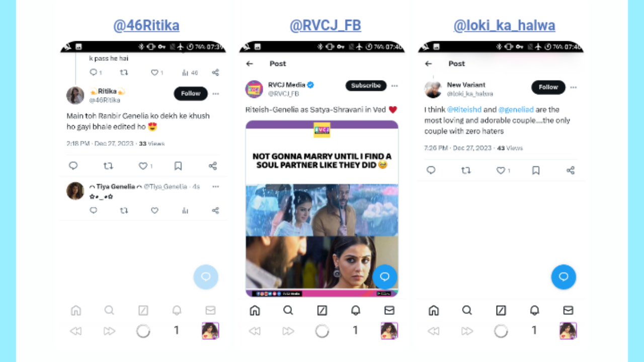Open messages envelope in RVCJ screen
The width and height of the screenshot is (644, 362).
pyautogui.click(x=389, y=310)
